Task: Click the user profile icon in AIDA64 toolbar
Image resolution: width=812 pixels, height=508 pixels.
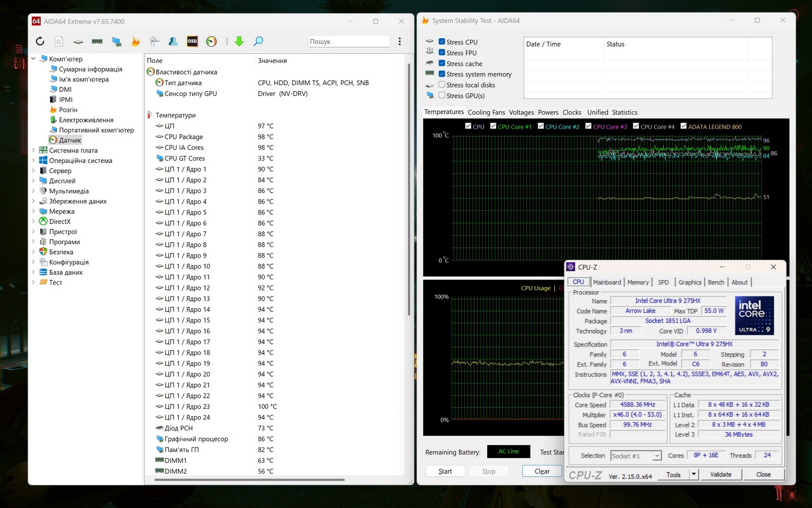Action: point(173,42)
